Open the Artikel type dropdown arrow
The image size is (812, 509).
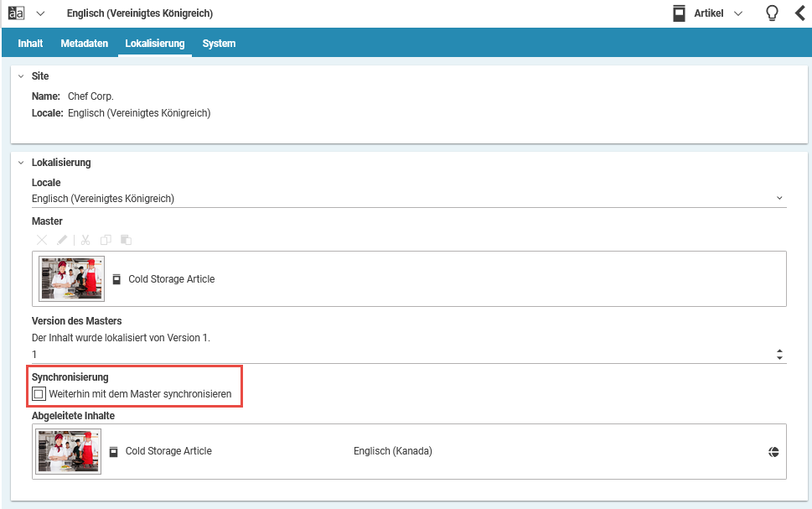click(739, 12)
